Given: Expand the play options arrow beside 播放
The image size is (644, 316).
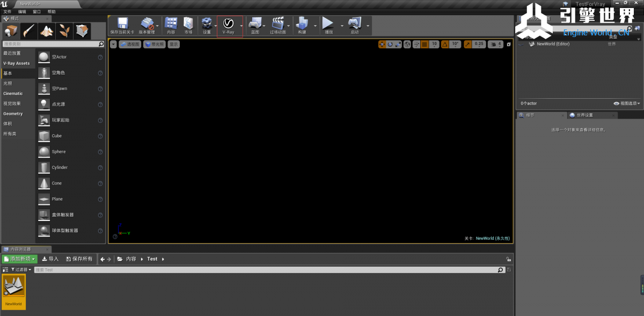Looking at the screenshot, I should tap(342, 26).
